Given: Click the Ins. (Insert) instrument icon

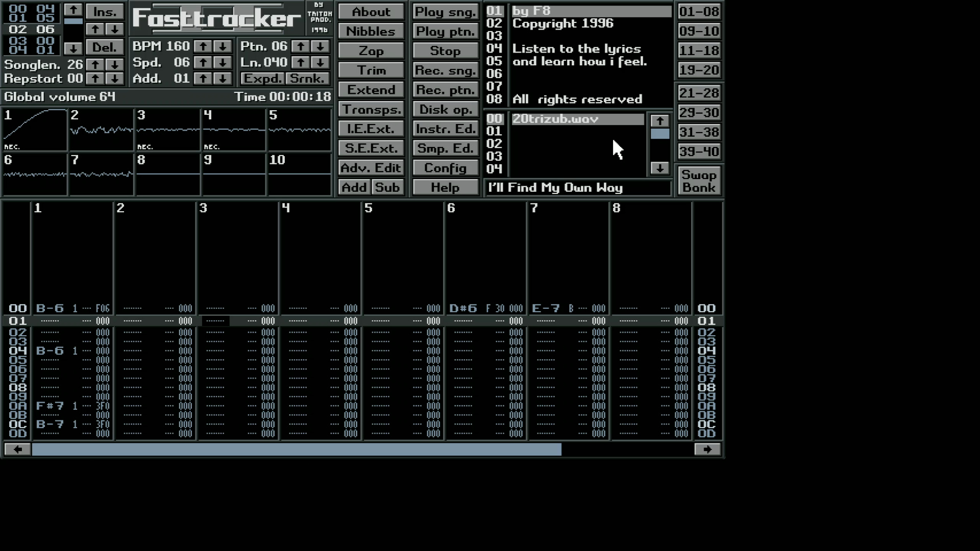Looking at the screenshot, I should pyautogui.click(x=104, y=11).
